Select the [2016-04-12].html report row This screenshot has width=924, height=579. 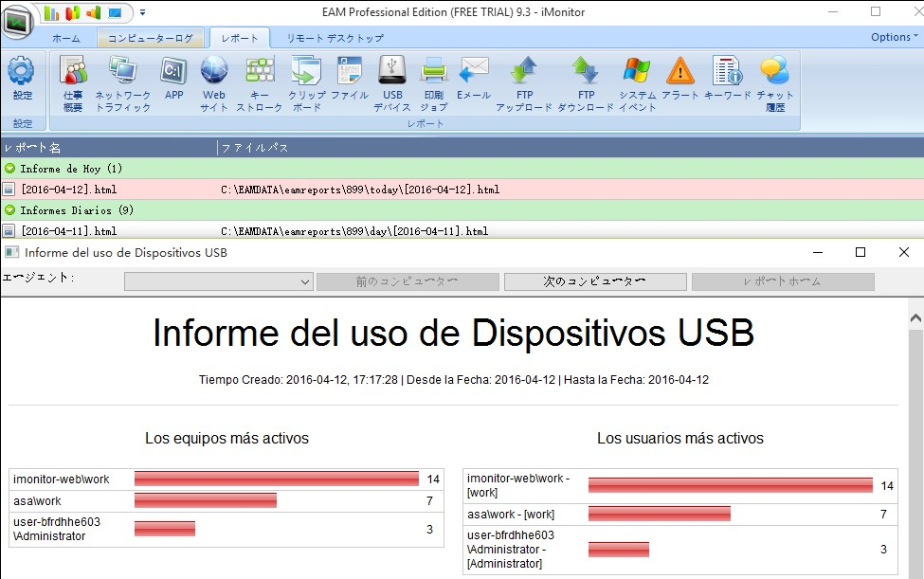point(68,190)
